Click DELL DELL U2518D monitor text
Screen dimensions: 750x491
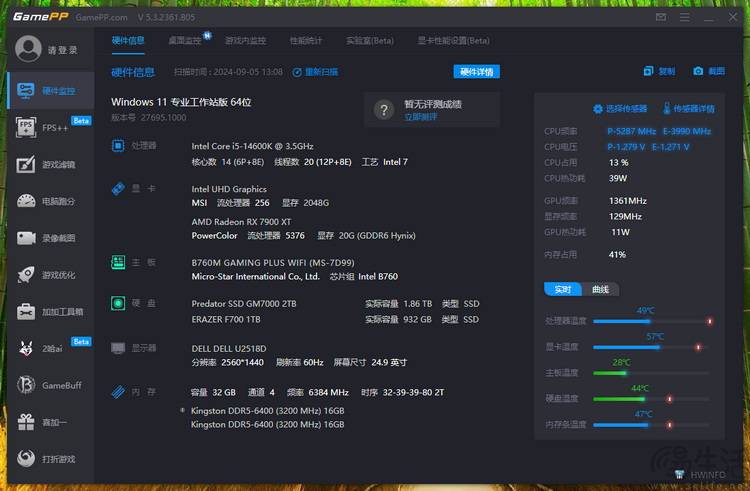(x=229, y=349)
